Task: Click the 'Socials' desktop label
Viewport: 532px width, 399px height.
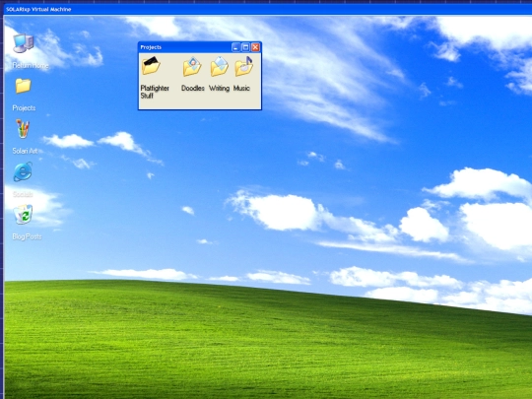Action: tap(23, 194)
